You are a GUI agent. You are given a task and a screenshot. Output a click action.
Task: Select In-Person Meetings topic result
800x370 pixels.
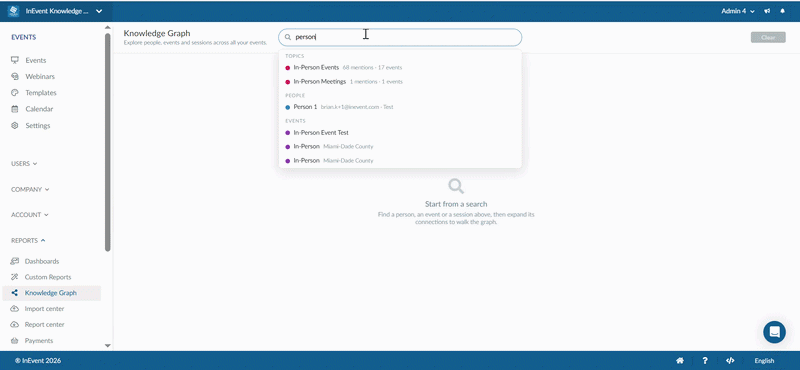(400, 82)
